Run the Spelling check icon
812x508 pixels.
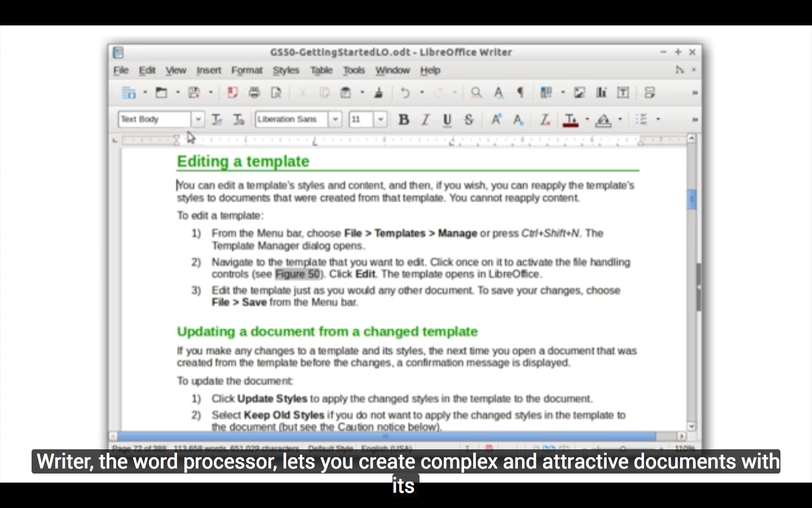(498, 93)
